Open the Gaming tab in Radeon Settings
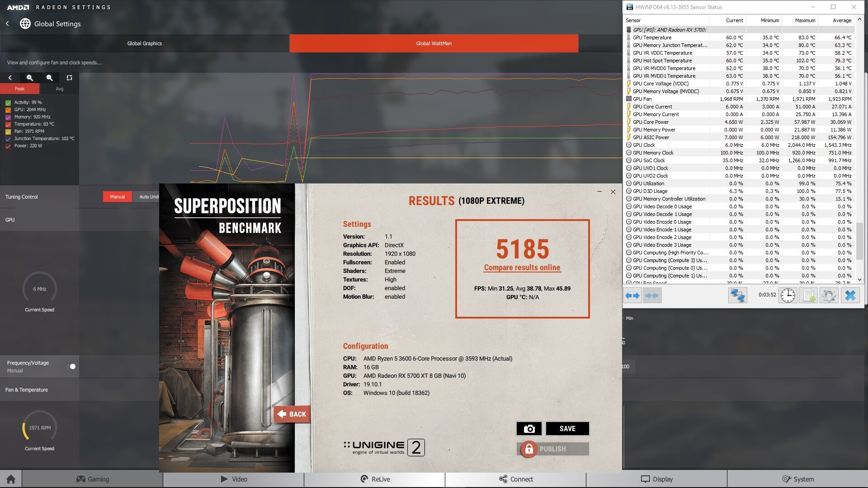868x488 pixels. (93, 479)
